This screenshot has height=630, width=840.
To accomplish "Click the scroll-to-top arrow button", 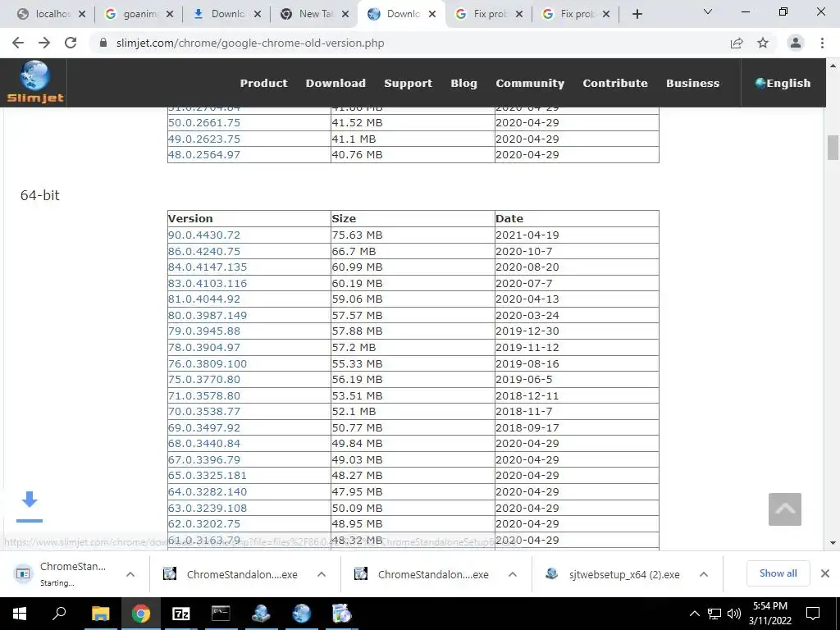I will pyautogui.click(x=785, y=509).
